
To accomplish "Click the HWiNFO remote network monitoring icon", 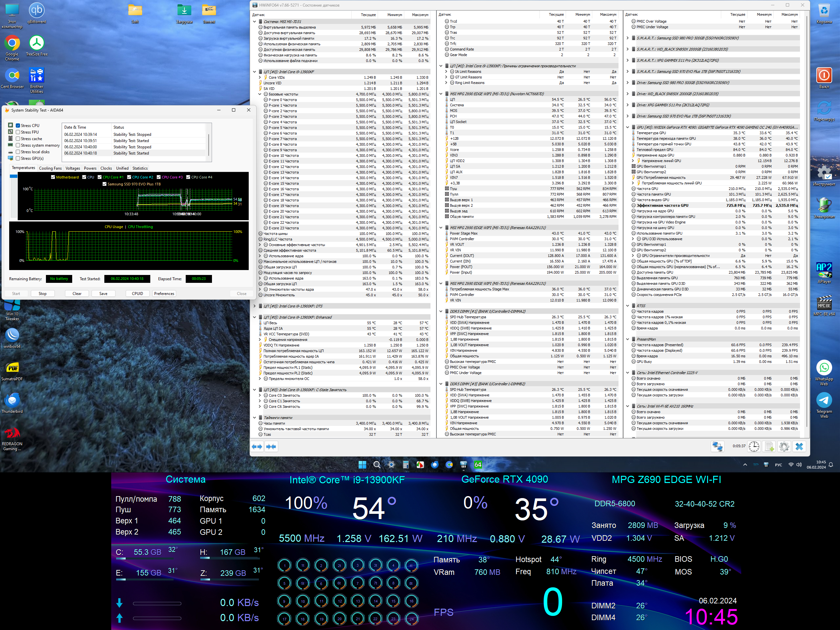I will click(717, 447).
